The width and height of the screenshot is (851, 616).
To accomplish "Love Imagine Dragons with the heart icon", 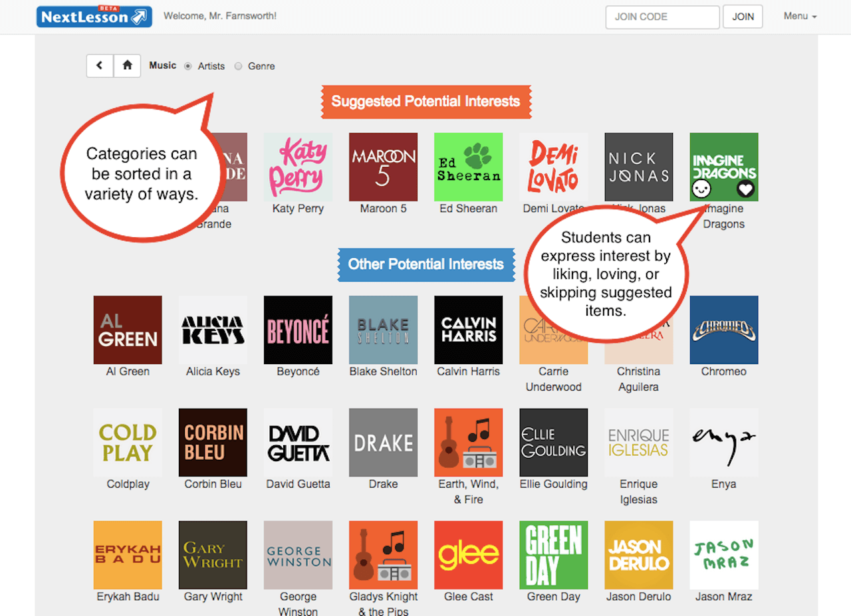I will 746,189.
